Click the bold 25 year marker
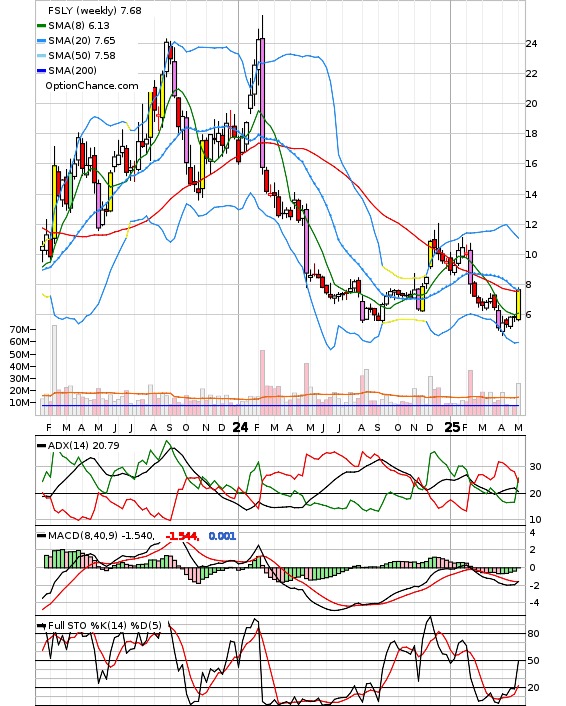The width and height of the screenshot is (566, 706). tap(452, 427)
